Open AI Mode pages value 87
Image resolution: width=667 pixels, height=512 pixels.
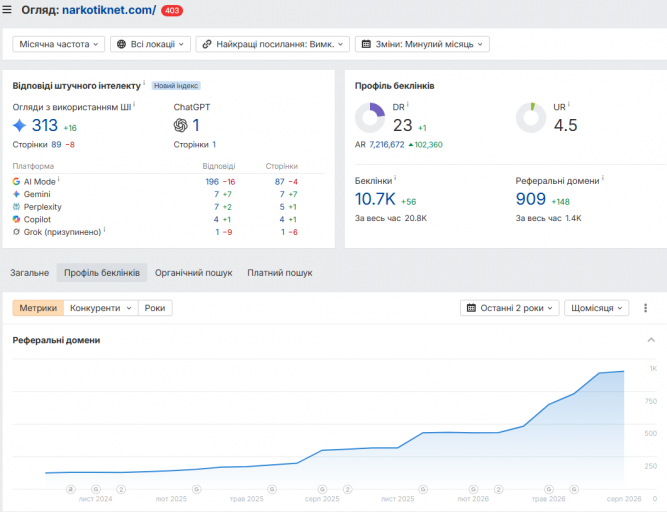(279, 182)
